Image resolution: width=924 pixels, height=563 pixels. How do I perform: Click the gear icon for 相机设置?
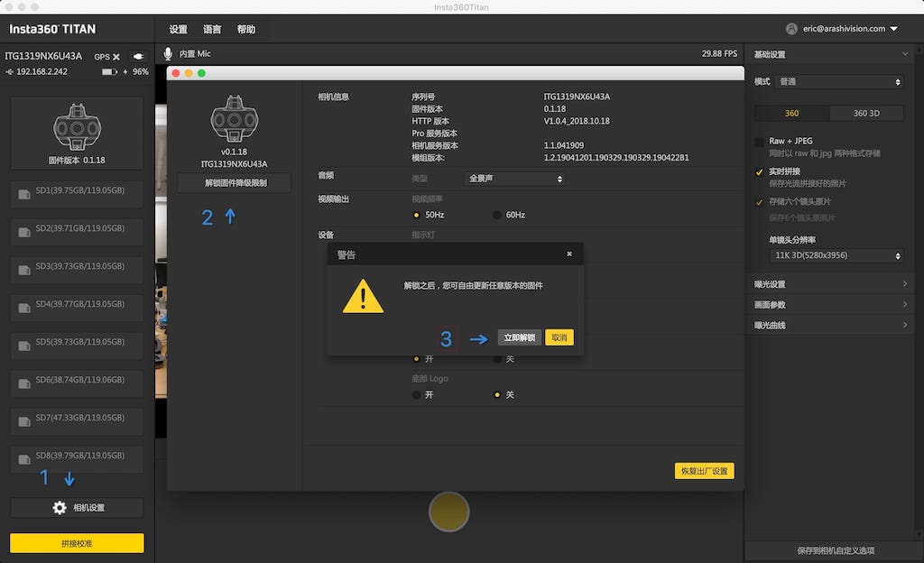60,508
